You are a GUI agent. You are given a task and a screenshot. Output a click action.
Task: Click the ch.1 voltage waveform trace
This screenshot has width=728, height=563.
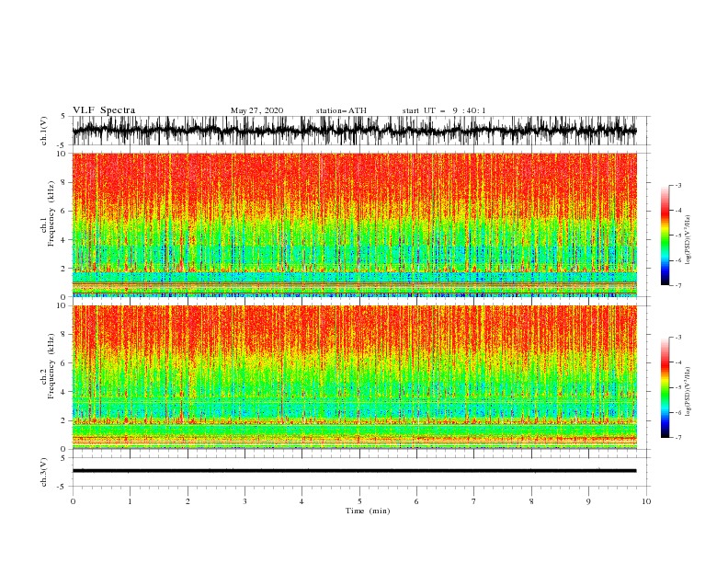point(354,131)
